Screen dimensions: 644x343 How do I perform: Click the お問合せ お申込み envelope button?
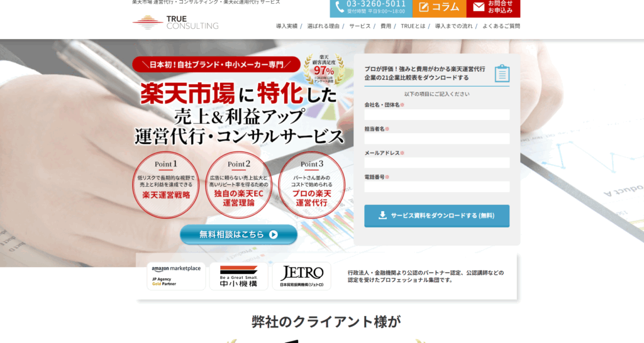pos(493,8)
